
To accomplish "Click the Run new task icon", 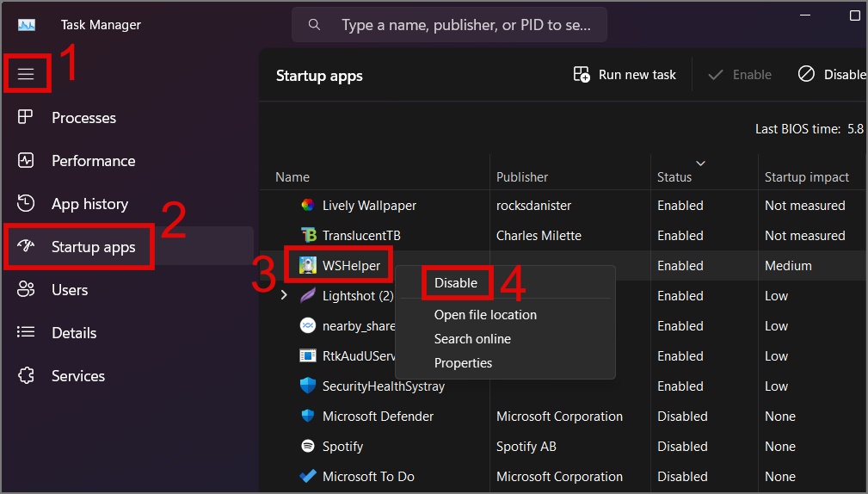I will (582, 74).
